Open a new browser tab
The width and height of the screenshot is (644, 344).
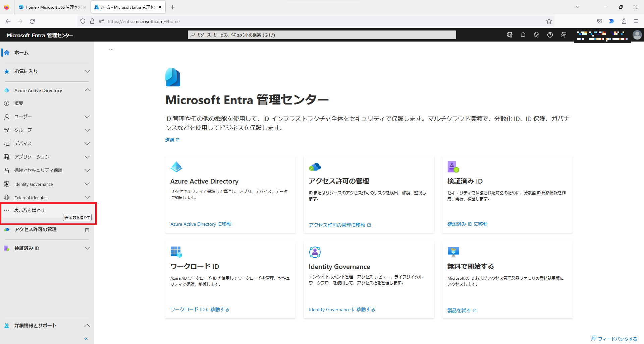(172, 7)
